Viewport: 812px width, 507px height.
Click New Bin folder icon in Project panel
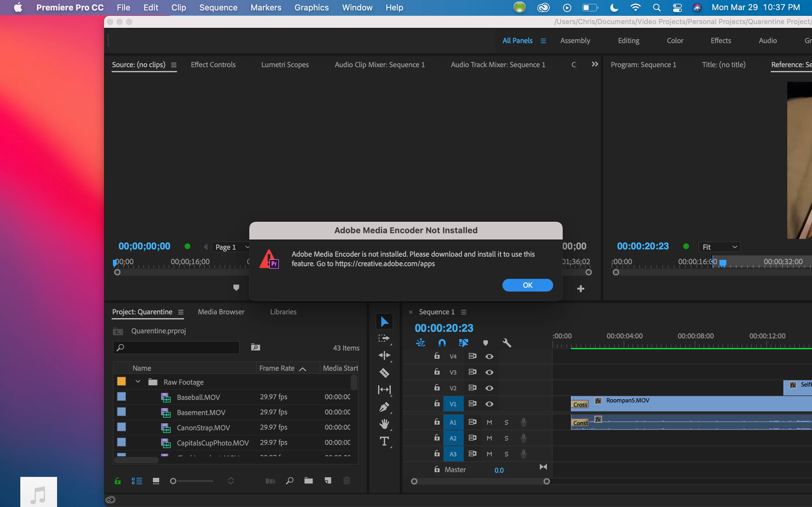[308, 481]
